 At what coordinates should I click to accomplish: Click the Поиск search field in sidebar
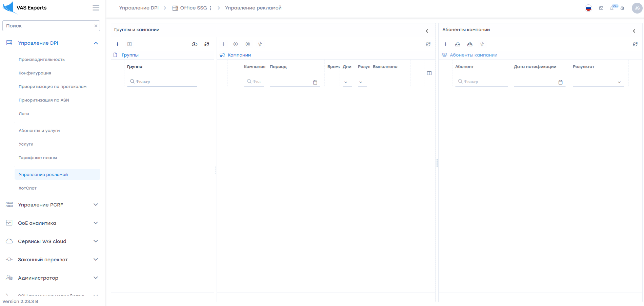click(x=49, y=26)
